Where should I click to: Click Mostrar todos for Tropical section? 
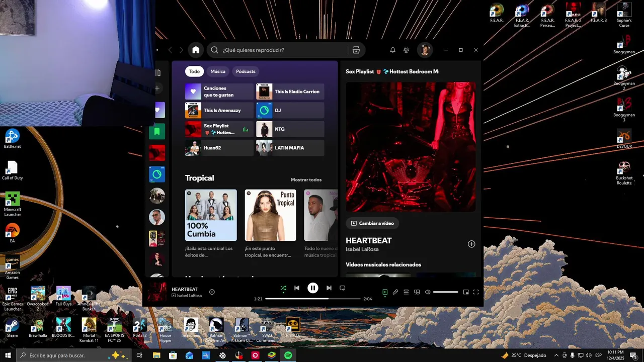(306, 179)
